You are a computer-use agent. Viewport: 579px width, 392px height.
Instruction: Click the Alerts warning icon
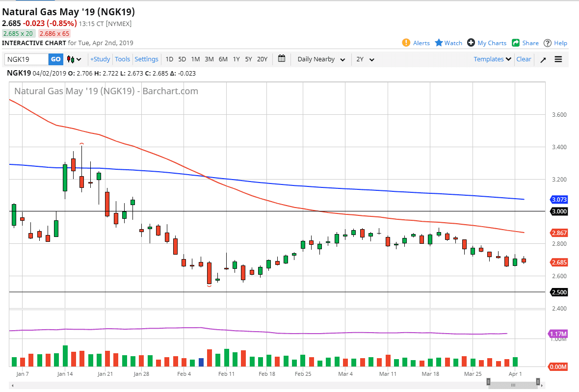(406, 43)
